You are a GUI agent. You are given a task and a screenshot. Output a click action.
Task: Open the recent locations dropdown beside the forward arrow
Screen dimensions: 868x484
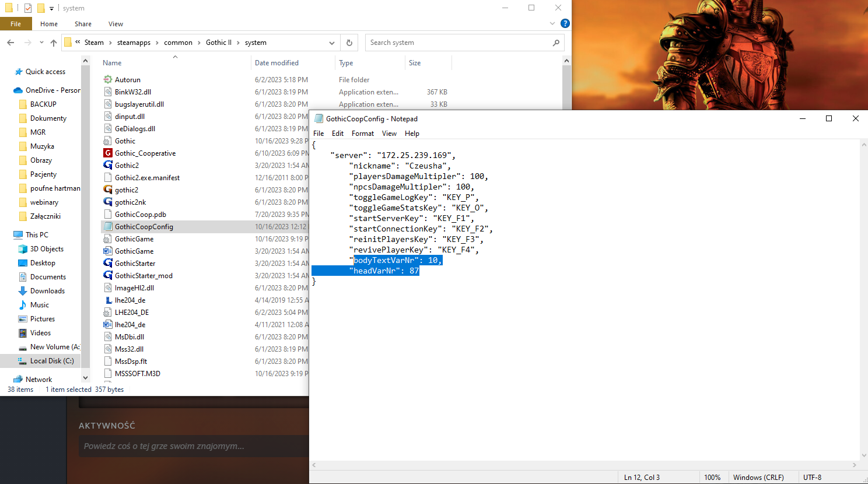pos(41,43)
